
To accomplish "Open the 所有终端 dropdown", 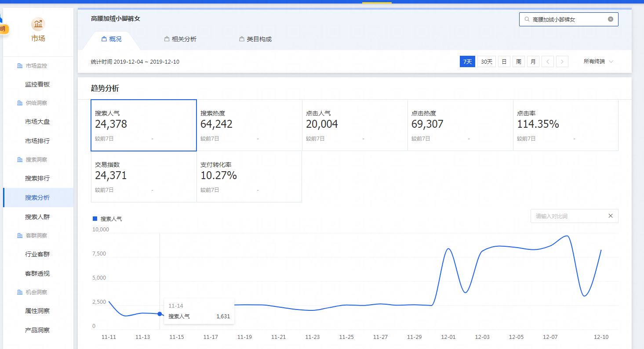I will [598, 62].
